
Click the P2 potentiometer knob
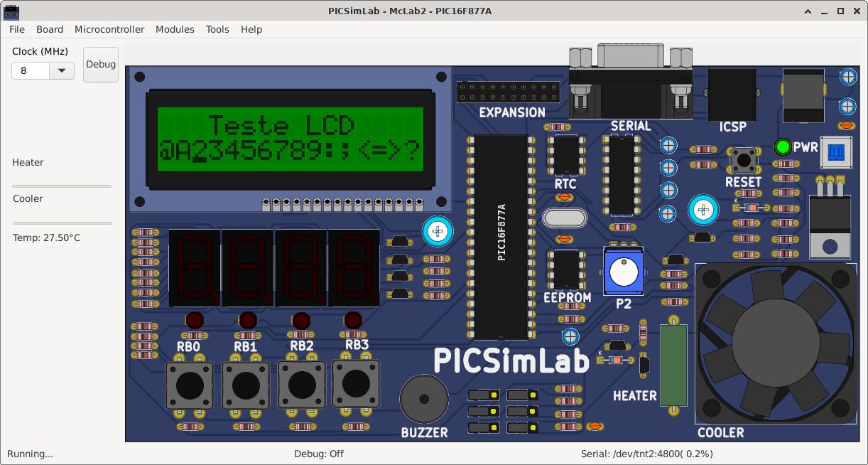pyautogui.click(x=623, y=272)
